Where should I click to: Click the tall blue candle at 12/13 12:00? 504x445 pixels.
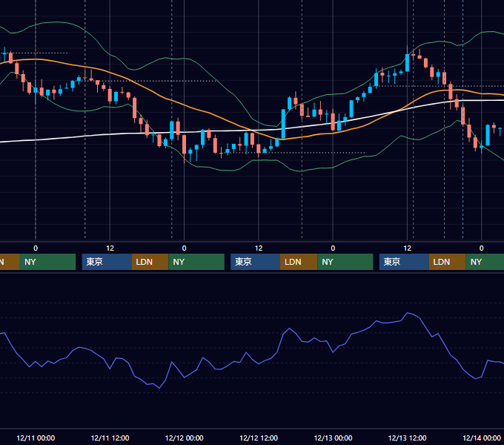(x=407, y=62)
